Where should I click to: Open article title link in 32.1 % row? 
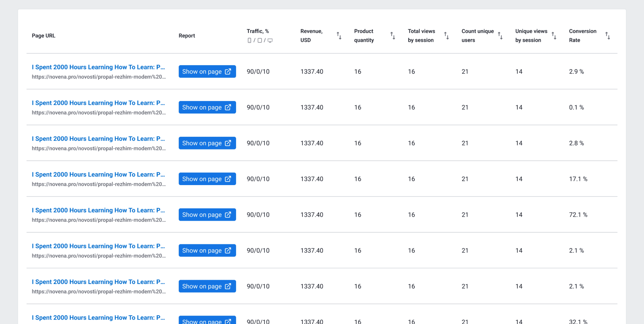(x=98, y=318)
